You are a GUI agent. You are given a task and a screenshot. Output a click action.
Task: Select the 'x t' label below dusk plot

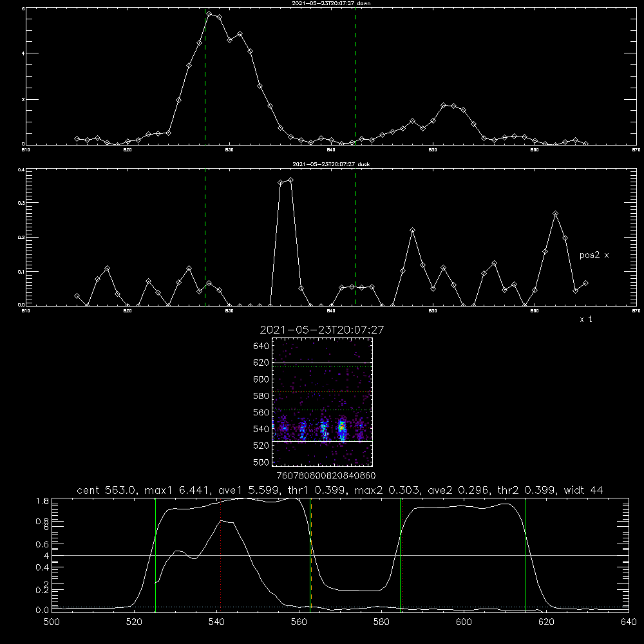coord(585,319)
